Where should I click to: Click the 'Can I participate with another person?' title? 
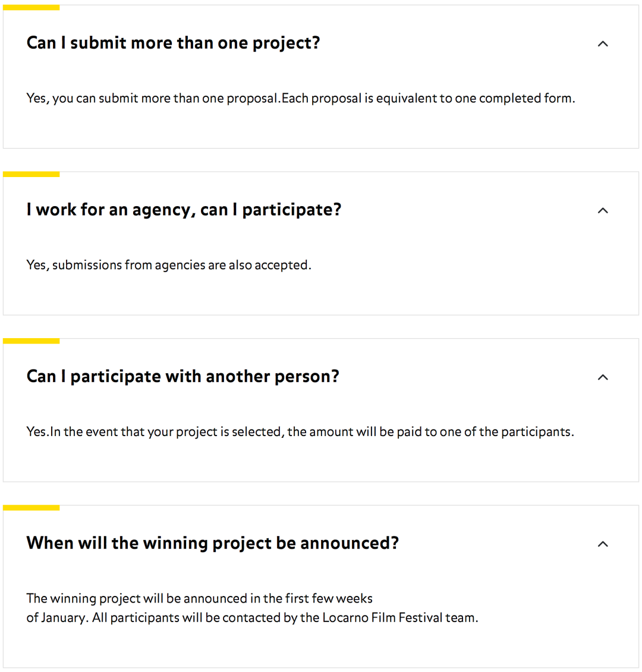pyautogui.click(x=182, y=377)
